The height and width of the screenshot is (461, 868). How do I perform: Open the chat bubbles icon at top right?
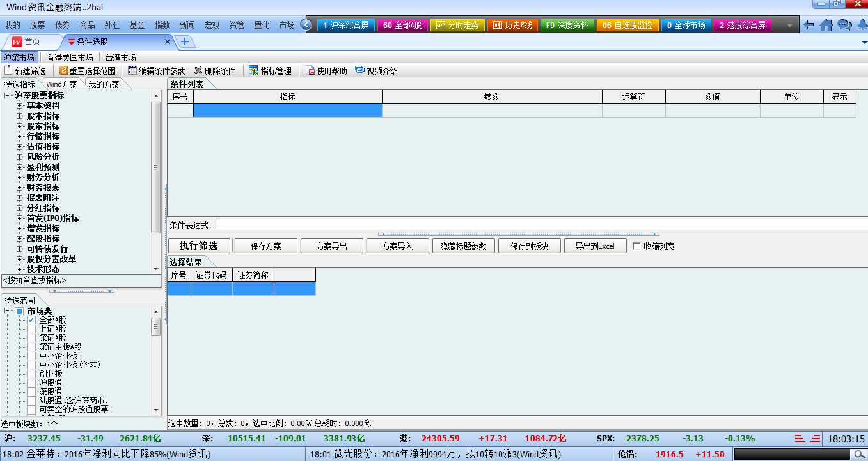[844, 26]
